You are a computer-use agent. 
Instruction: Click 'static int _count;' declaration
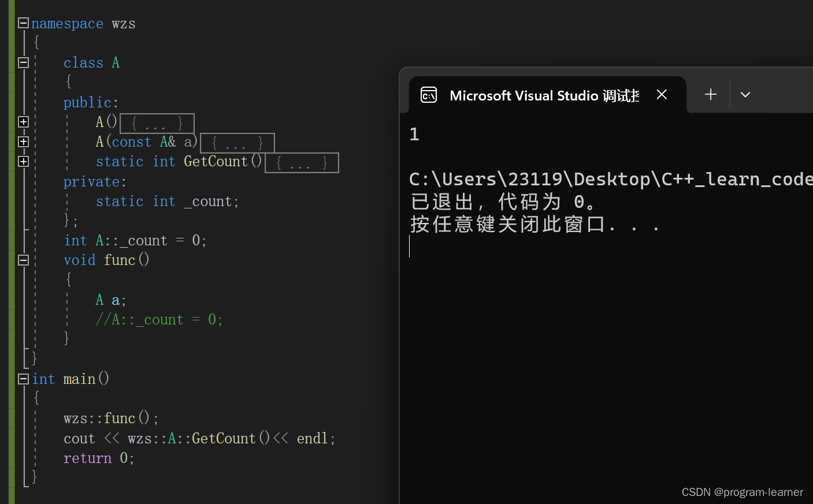pos(167,201)
